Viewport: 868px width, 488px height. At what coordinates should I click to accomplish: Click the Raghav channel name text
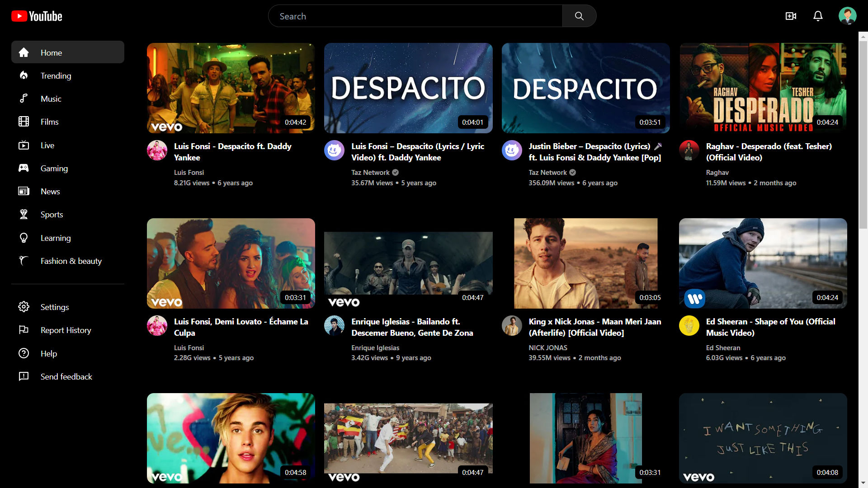(717, 173)
